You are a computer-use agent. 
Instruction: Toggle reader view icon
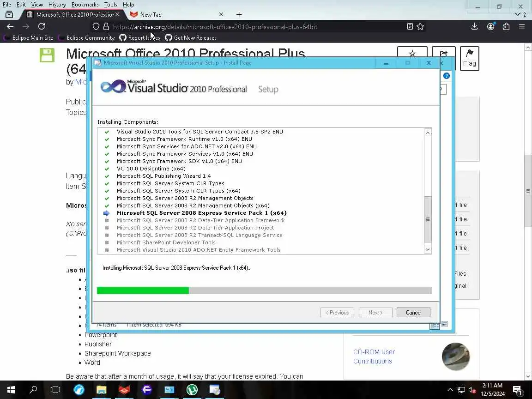410,26
